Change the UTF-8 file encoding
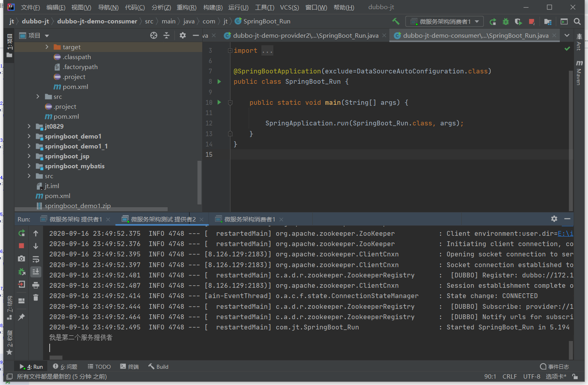This screenshot has height=385, width=588. pyautogui.click(x=532, y=376)
